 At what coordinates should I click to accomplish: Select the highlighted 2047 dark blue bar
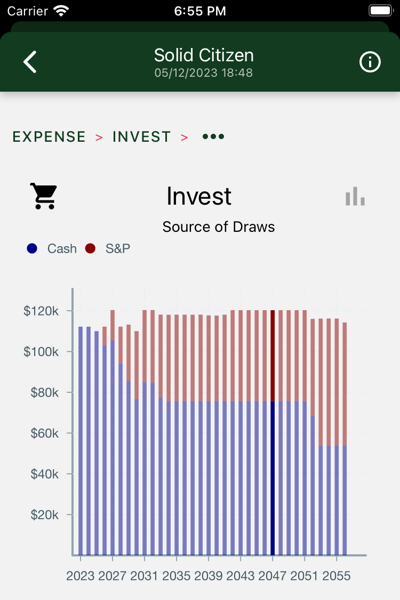point(273,478)
